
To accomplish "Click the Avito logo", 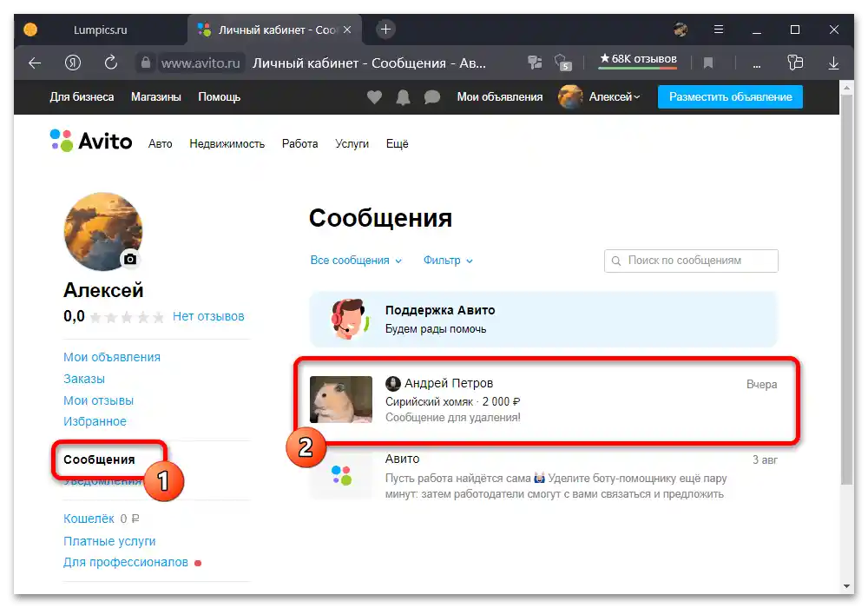I will pyautogui.click(x=91, y=142).
